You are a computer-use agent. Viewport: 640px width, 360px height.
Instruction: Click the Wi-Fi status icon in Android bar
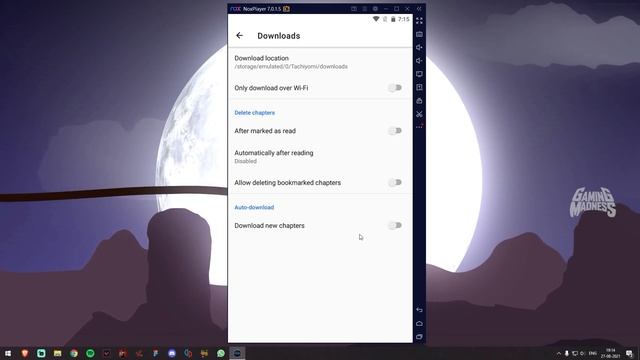pyautogui.click(x=376, y=19)
